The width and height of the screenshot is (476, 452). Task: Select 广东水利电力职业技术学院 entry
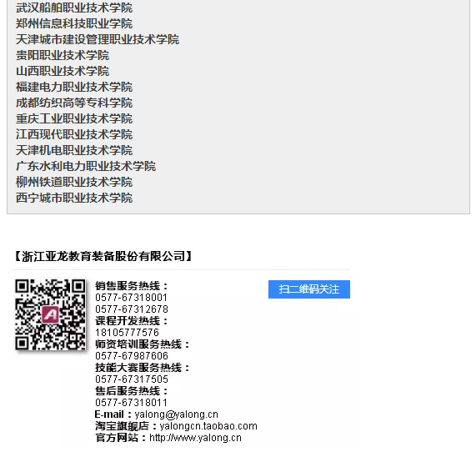(86, 166)
